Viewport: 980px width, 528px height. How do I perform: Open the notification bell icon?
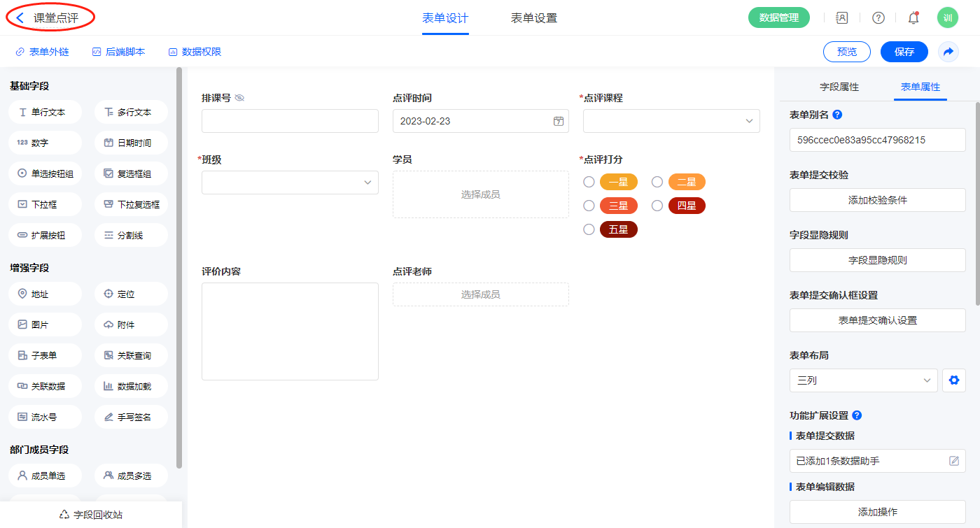[913, 18]
